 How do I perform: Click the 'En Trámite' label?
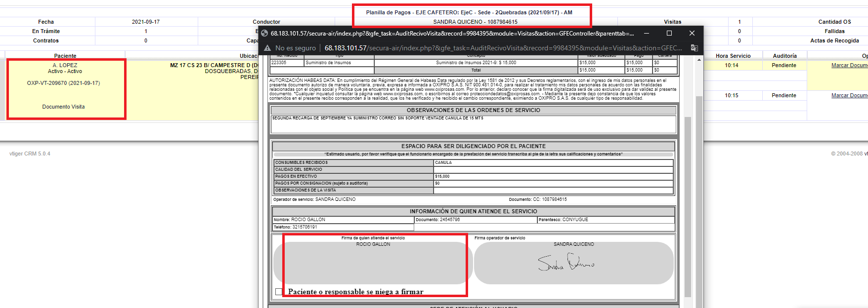[46, 31]
